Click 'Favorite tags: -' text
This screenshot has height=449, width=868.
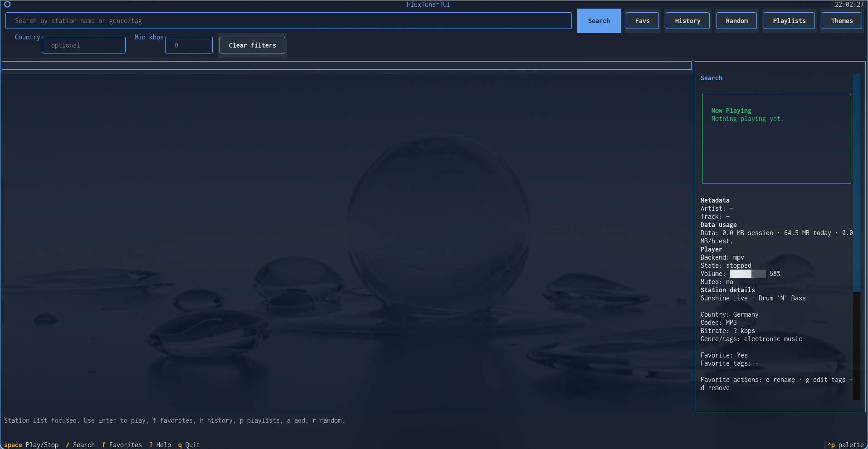point(729,363)
